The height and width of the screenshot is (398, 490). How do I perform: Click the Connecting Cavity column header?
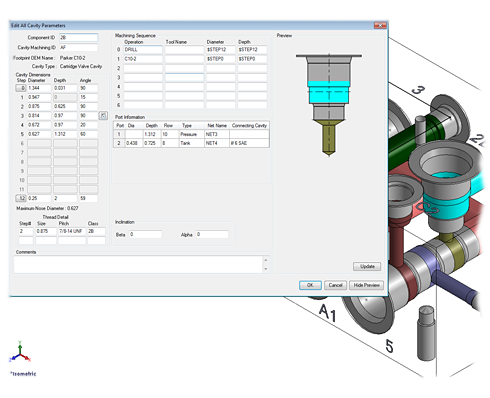[x=249, y=126]
